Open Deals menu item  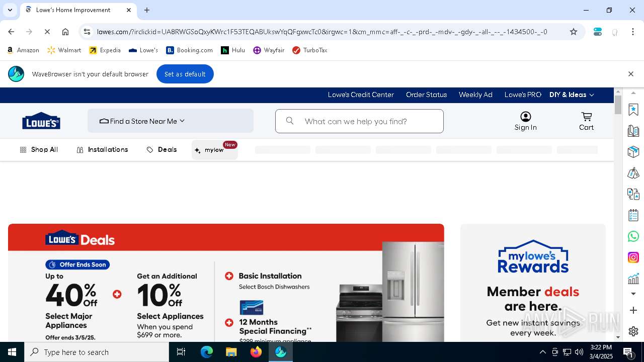pyautogui.click(x=162, y=150)
